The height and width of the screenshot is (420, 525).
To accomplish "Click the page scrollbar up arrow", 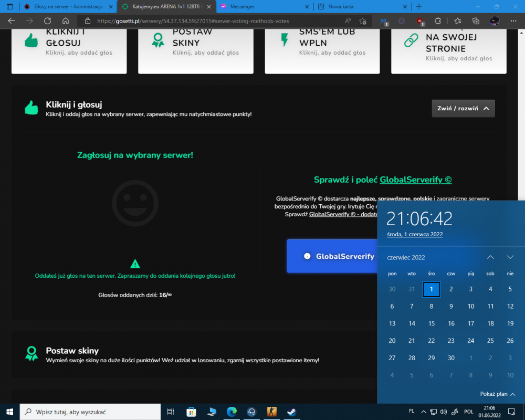I will 522,33.
